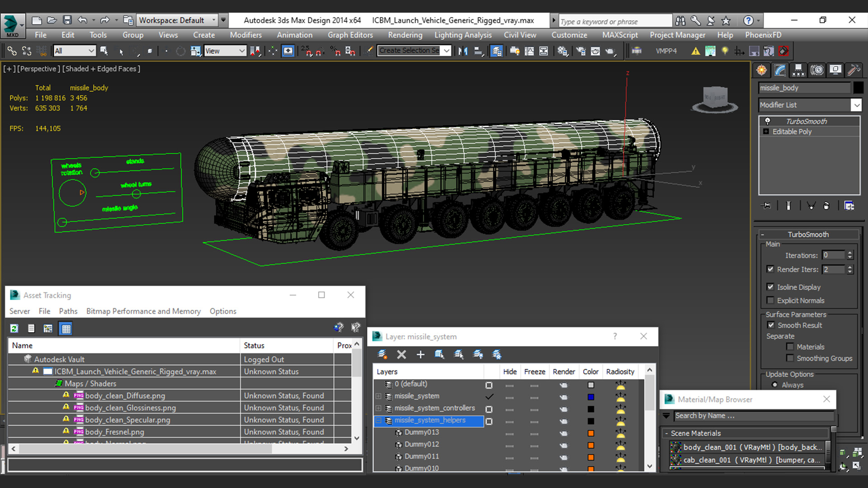The height and width of the screenshot is (488, 868).
Task: Click the Select and Link tool
Action: click(12, 51)
